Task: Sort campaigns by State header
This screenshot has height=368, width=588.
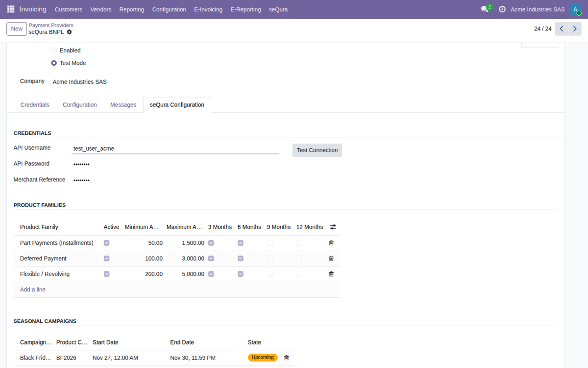Action: [254, 342]
